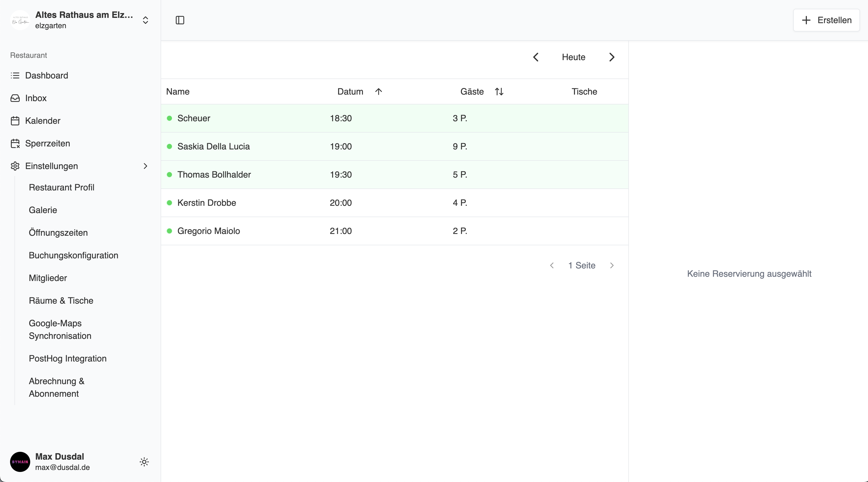Toggle Datum column sort order
868x482 pixels.
click(378, 92)
